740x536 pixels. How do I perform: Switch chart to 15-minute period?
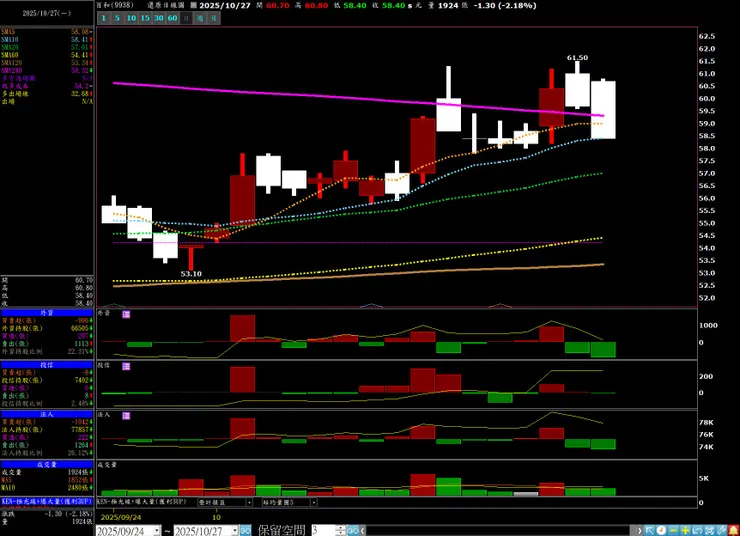(x=145, y=18)
